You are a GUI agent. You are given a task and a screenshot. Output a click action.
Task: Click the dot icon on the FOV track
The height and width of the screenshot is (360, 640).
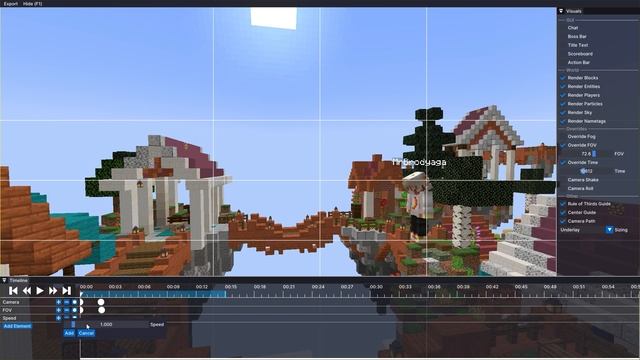74,310
